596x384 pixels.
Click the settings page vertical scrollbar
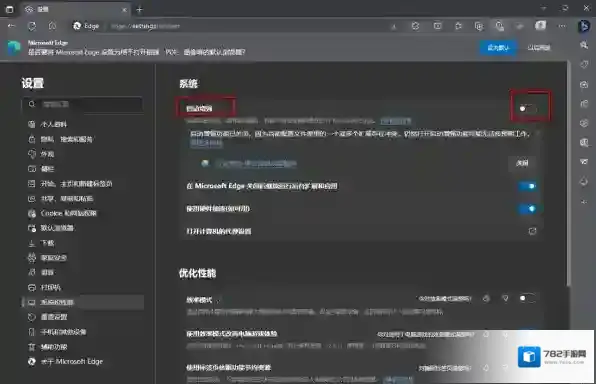[569, 174]
